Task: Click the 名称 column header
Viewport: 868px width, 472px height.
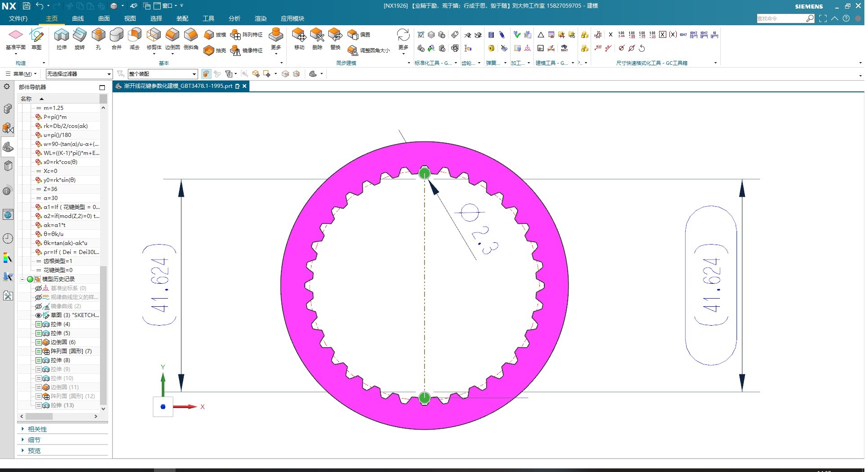Action: tap(26, 99)
